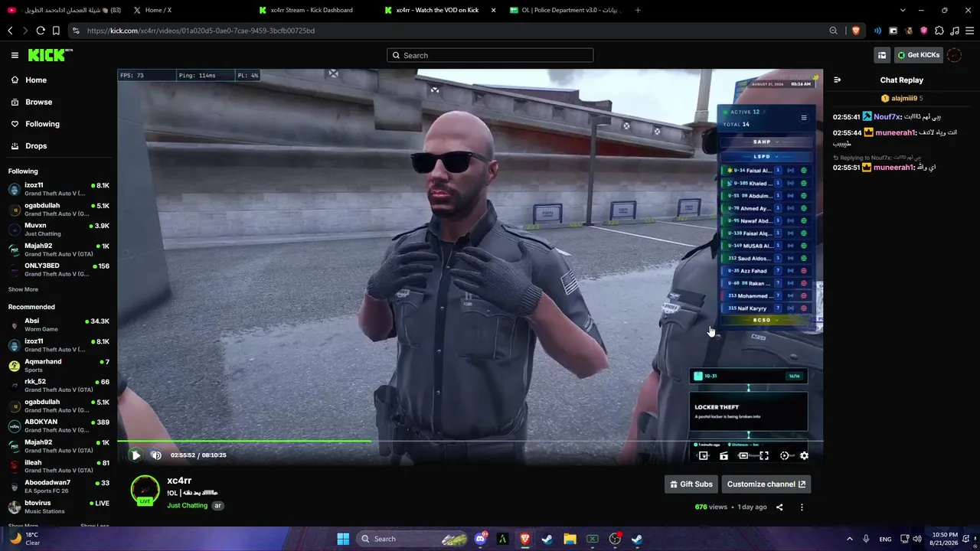Click the address bar URL
The height and width of the screenshot is (551, 980).
(201, 31)
